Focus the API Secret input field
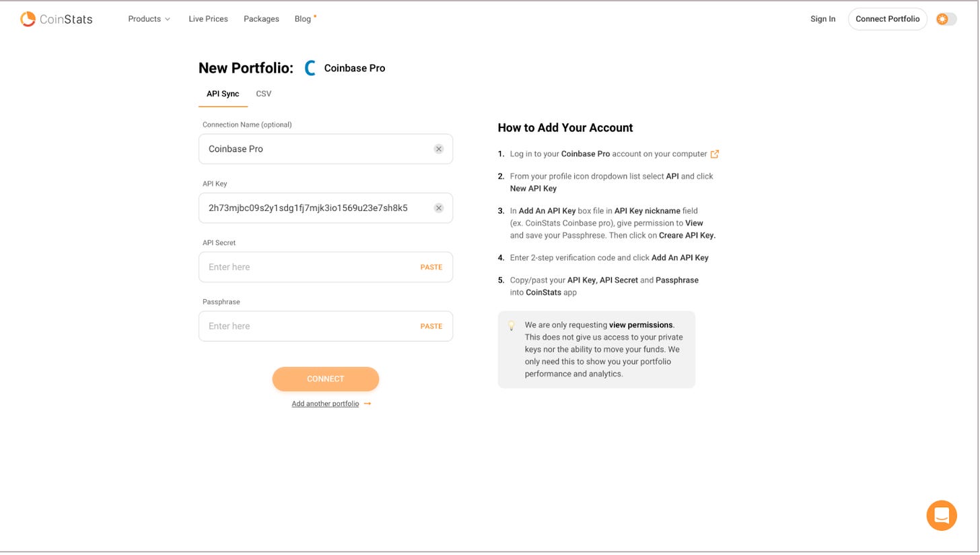The height and width of the screenshot is (555, 980). tap(325, 267)
